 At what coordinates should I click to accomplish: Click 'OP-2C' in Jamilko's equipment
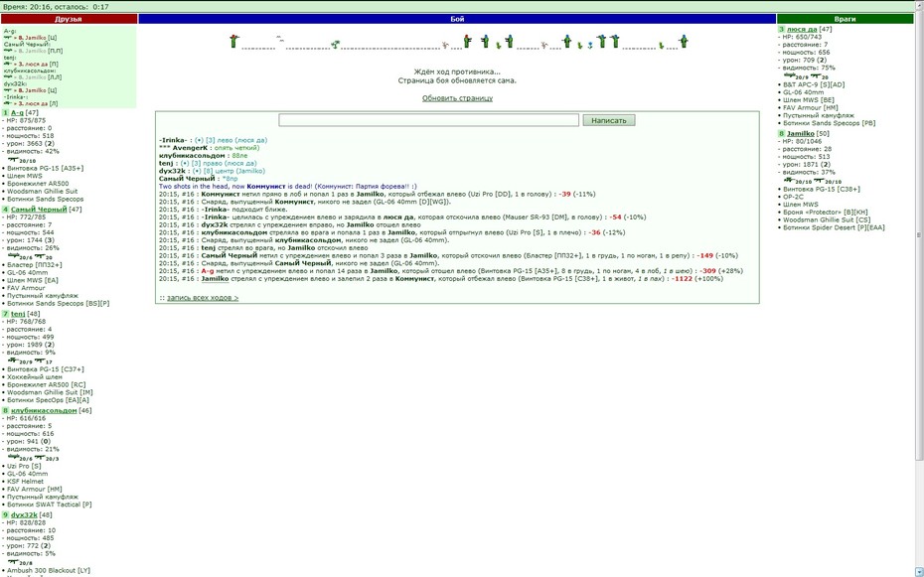tap(793, 197)
